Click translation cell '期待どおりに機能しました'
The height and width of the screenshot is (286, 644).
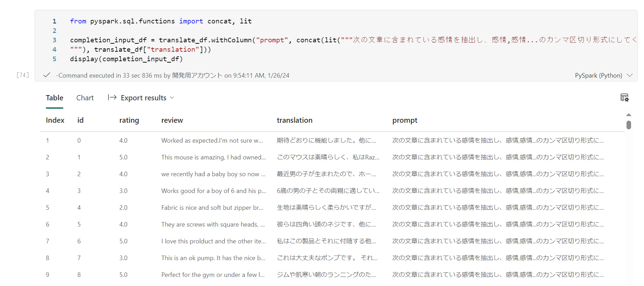click(x=326, y=141)
